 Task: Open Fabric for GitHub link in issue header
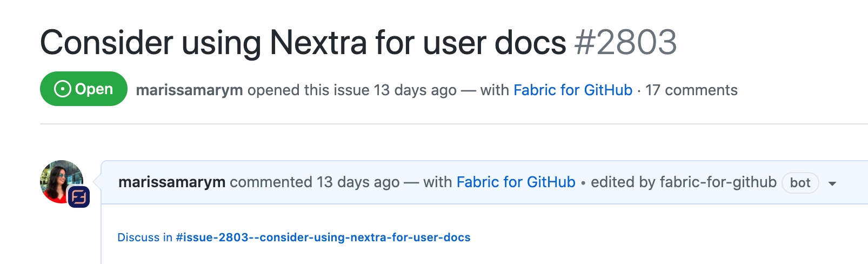pyautogui.click(x=572, y=90)
